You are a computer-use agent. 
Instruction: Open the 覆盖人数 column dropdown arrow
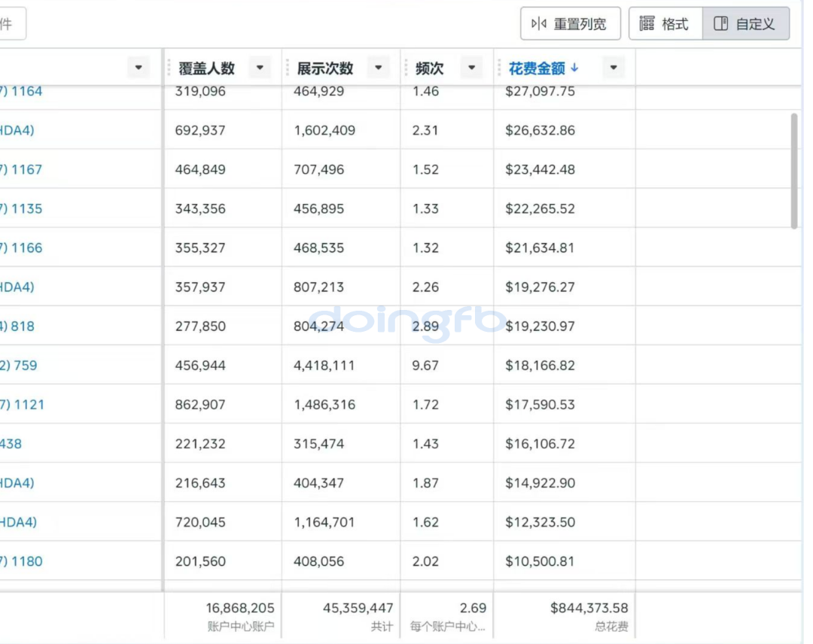260,68
